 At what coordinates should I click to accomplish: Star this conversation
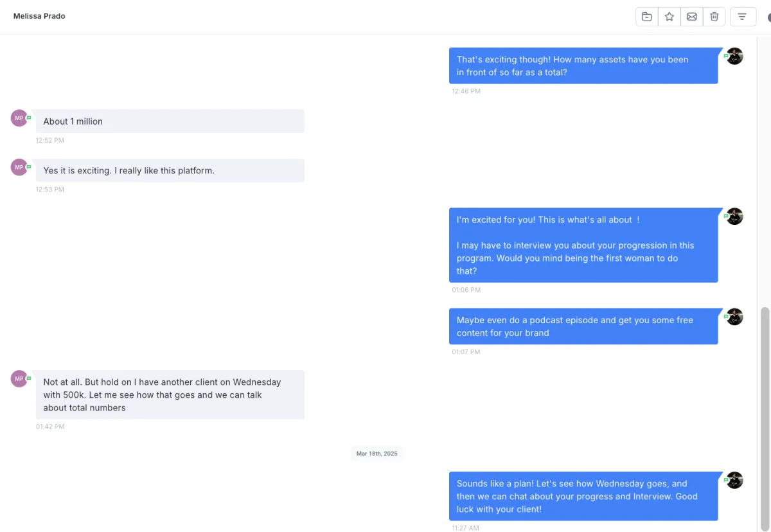click(669, 17)
